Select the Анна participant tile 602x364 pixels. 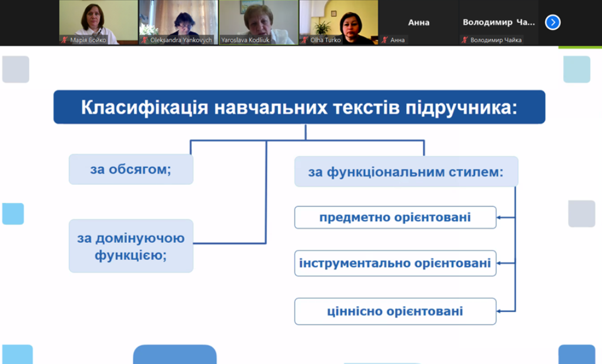[x=418, y=22]
